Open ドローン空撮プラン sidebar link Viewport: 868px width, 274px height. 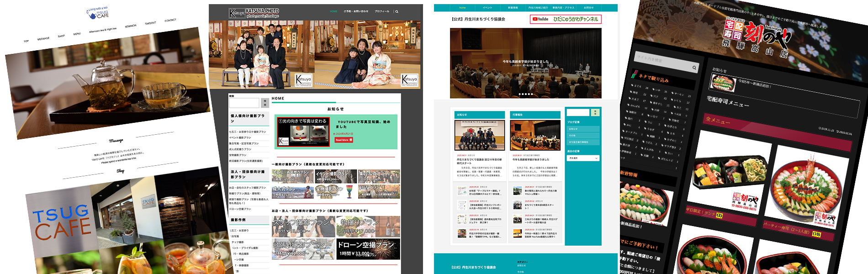pyautogui.click(x=240, y=209)
